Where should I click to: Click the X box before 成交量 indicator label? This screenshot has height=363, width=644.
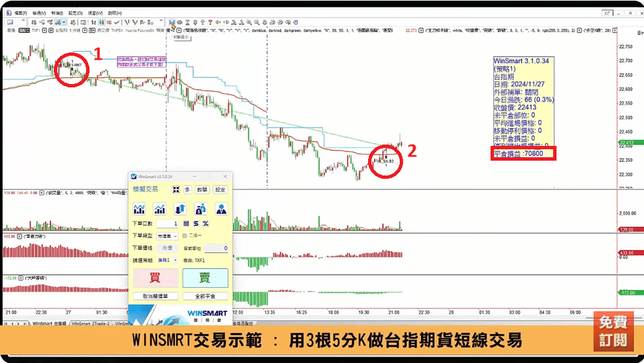(42, 192)
